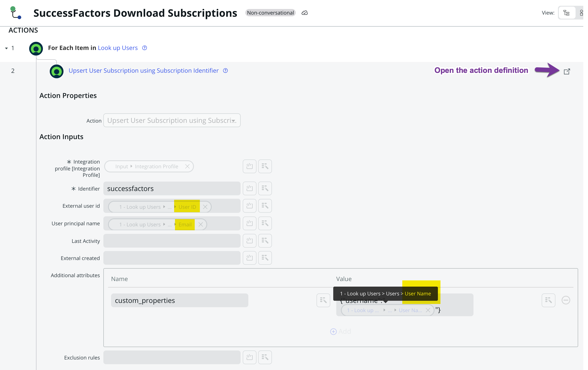Click the flow designer logo icon

coord(16,13)
